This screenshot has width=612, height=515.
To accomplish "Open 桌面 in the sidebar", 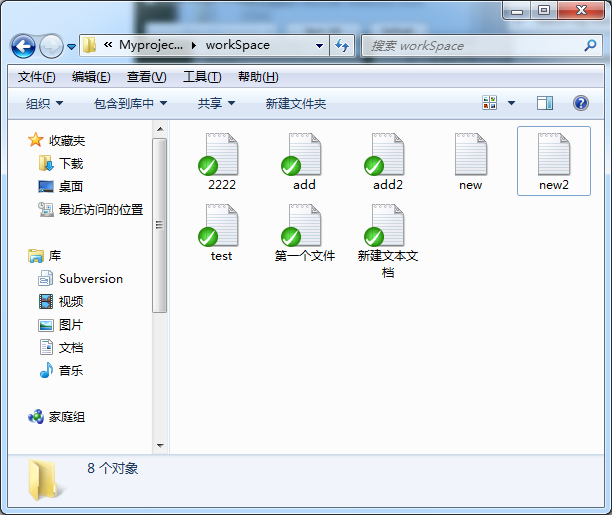I will 60,186.
